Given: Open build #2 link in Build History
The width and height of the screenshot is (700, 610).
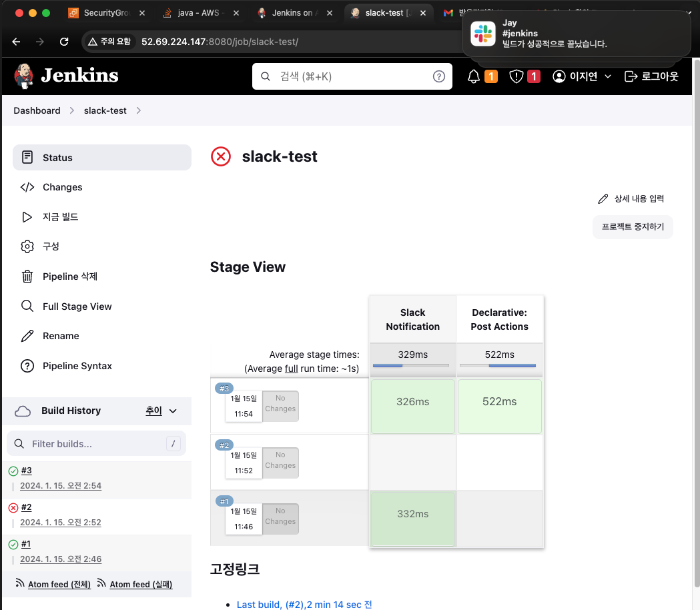Looking at the screenshot, I should [26, 507].
